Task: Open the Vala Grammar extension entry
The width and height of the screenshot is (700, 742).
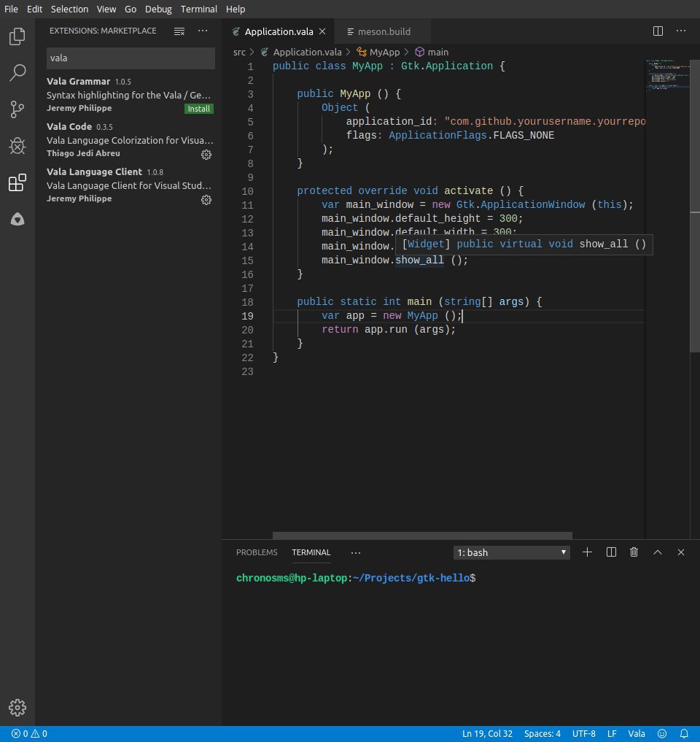Action: (130, 95)
